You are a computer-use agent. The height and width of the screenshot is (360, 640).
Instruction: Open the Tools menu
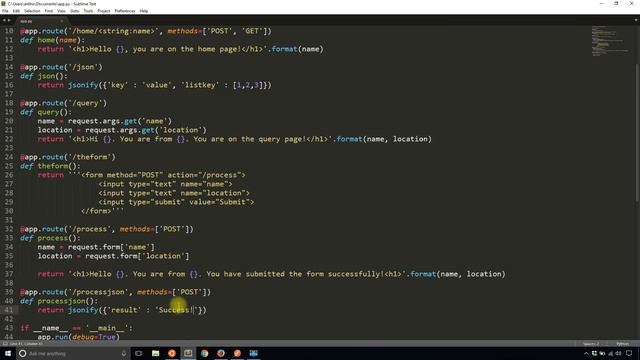89,11
